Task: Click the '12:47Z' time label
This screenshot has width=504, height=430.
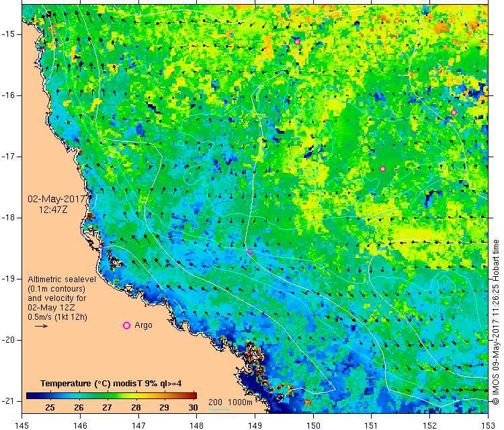Action: click(x=53, y=210)
